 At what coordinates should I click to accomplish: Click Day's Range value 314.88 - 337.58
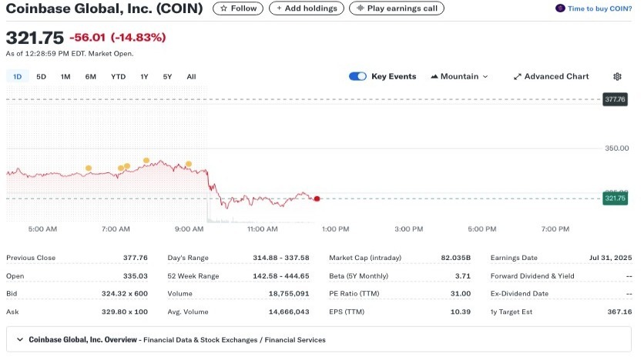pyautogui.click(x=281, y=258)
